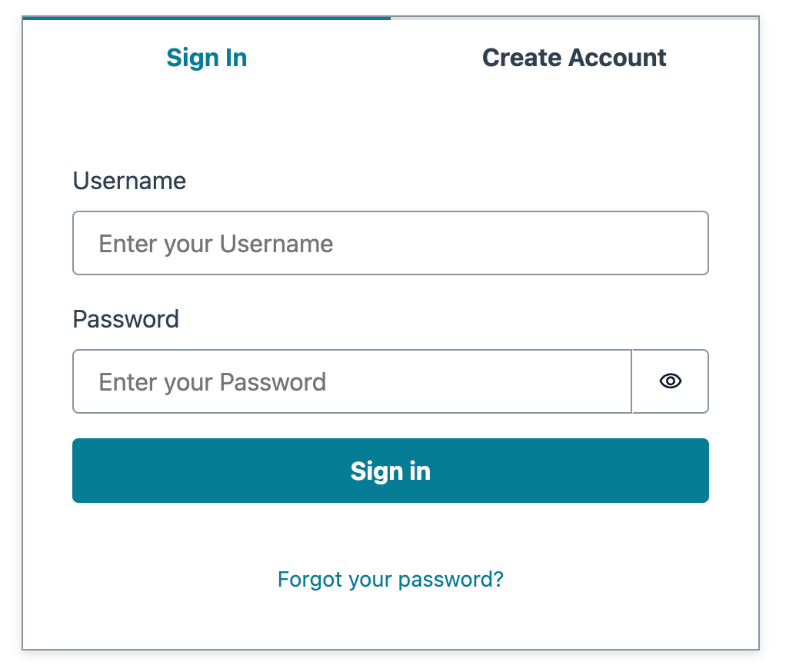Go to Create Account registration tab
Image resolution: width=786 pixels, height=672 pixels.
click(x=575, y=58)
